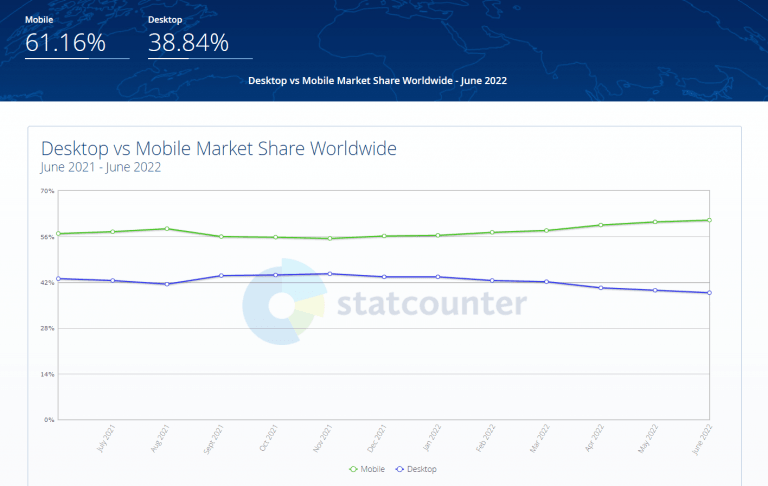Image resolution: width=768 pixels, height=486 pixels.
Task: Click the purple Desktop legend marker
Action: [x=401, y=468]
